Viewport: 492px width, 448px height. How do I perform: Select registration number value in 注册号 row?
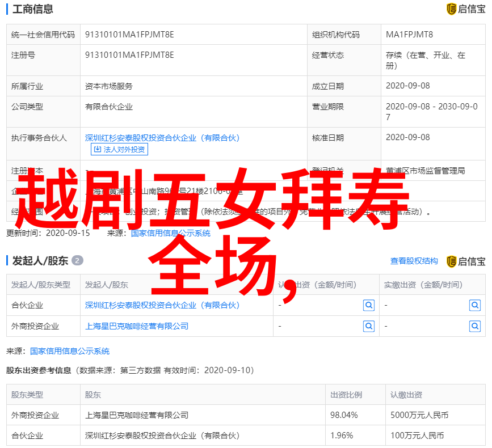pos(129,55)
